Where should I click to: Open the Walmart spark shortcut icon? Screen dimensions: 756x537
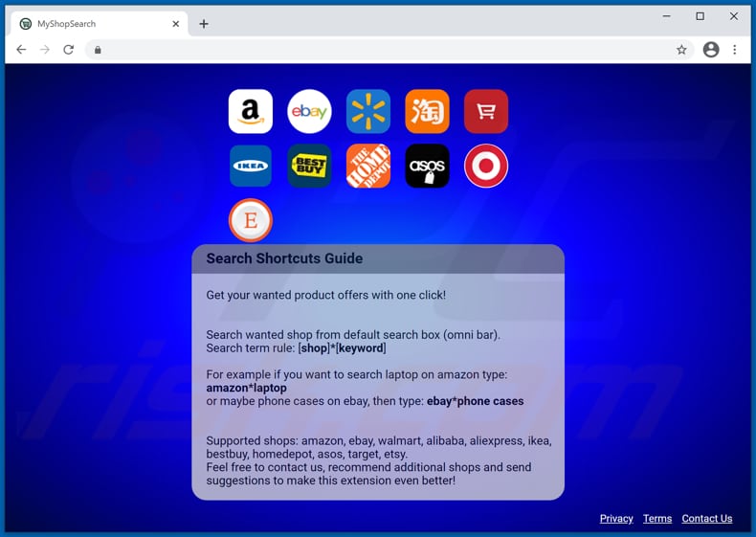click(368, 111)
